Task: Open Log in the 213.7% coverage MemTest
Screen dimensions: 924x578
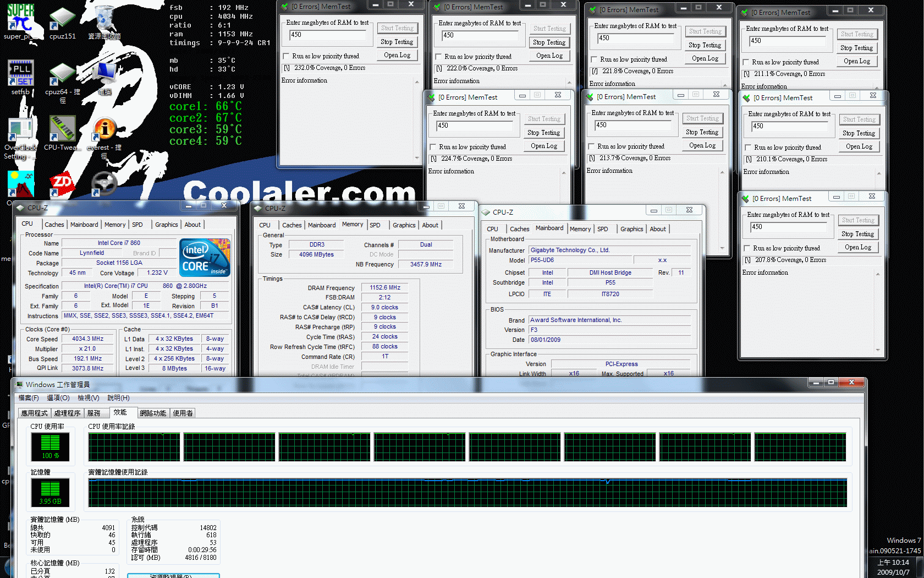Action: [x=702, y=145]
